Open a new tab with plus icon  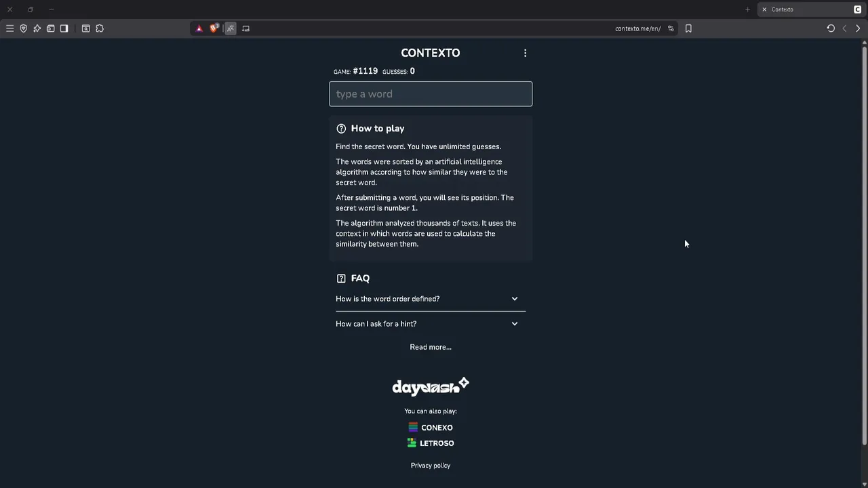pos(747,9)
